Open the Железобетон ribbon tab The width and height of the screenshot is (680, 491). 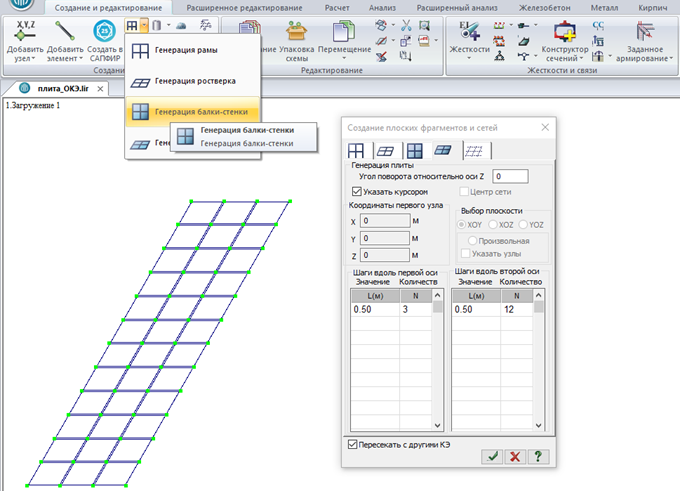[544, 8]
